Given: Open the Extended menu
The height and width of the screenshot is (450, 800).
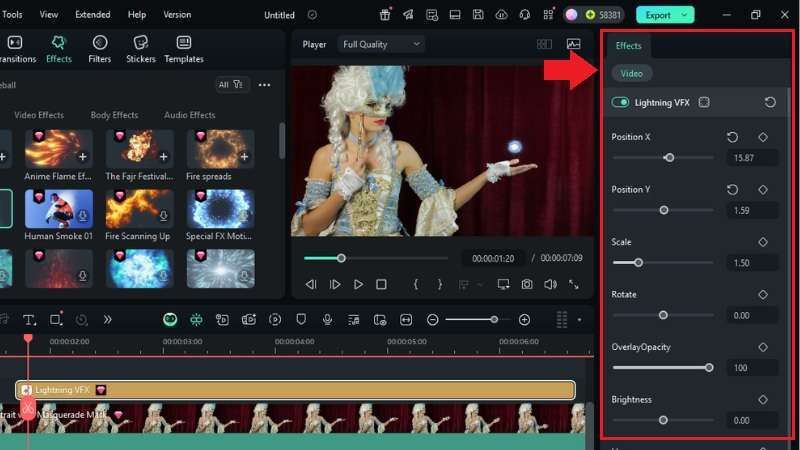Looking at the screenshot, I should [92, 14].
